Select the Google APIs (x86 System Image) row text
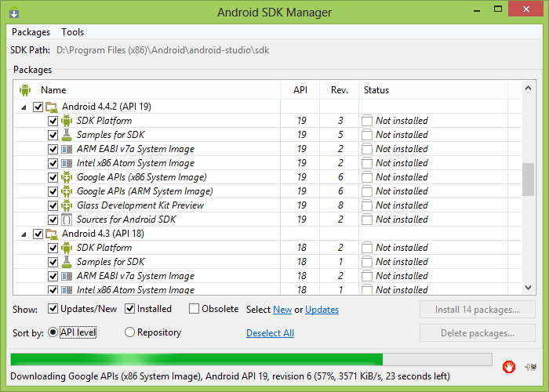Screen dimensions: 549x392 pos(141,177)
